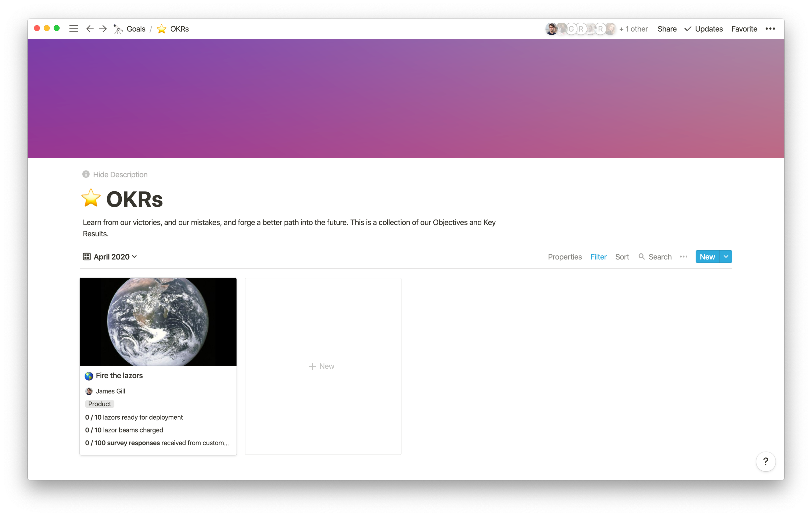Image resolution: width=812 pixels, height=522 pixels.
Task: Click James Gill owner on card
Action: pos(105,391)
